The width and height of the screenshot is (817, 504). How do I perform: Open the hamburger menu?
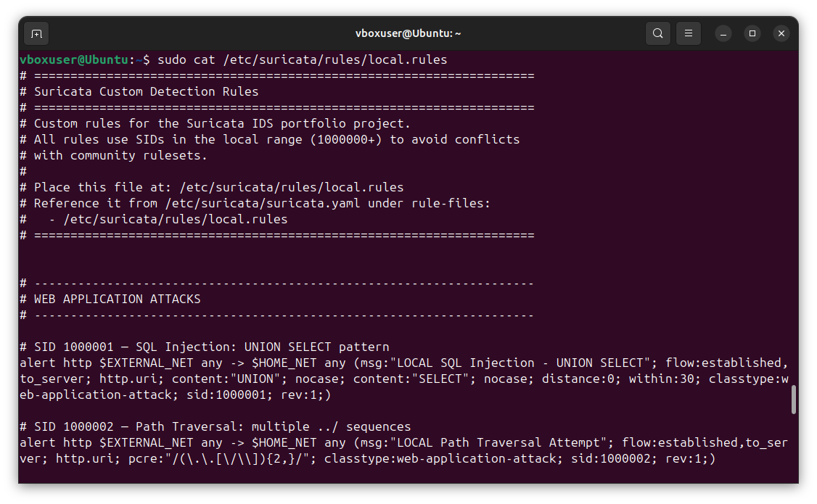pyautogui.click(x=688, y=33)
